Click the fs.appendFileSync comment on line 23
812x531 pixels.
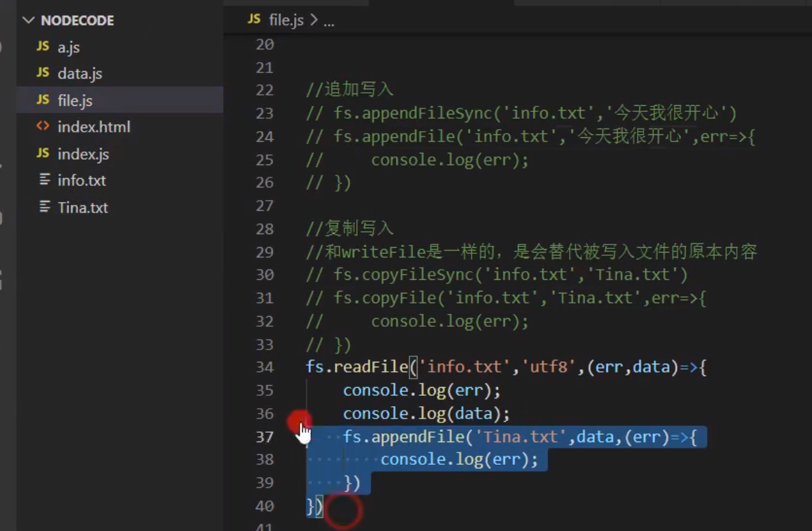[x=521, y=113]
